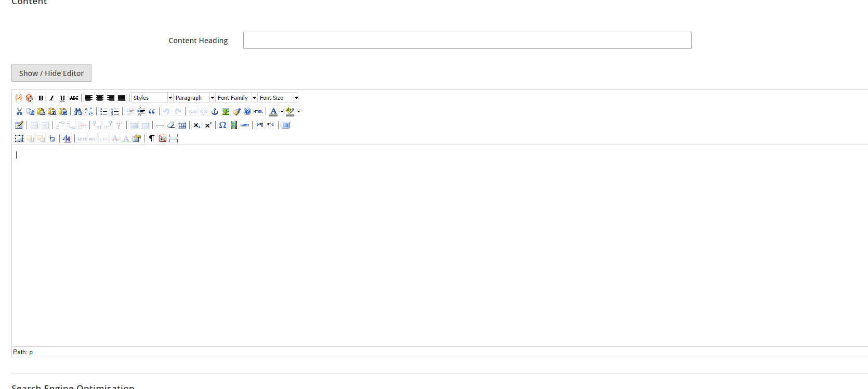Image resolution: width=868 pixels, height=389 pixels.
Task: Open the Styles dropdown
Action: pos(152,98)
